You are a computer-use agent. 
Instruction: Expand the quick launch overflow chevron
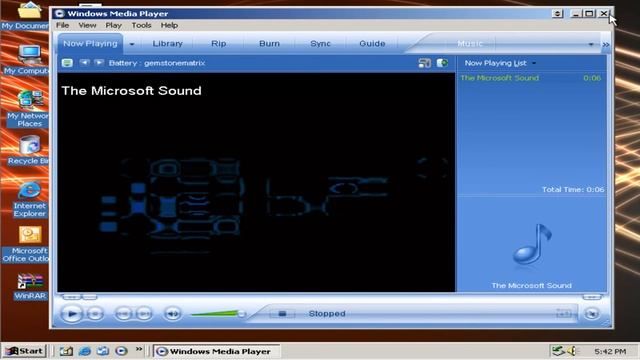point(139,349)
